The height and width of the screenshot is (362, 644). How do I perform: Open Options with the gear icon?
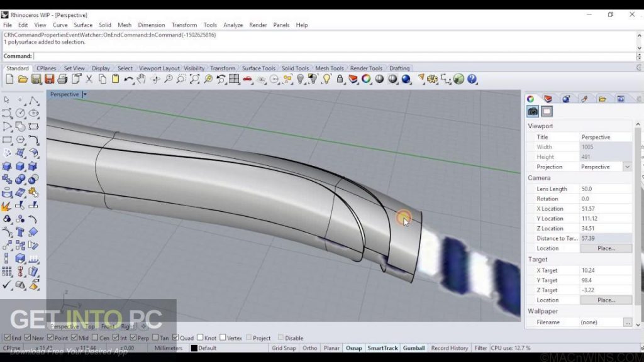pos(432,79)
